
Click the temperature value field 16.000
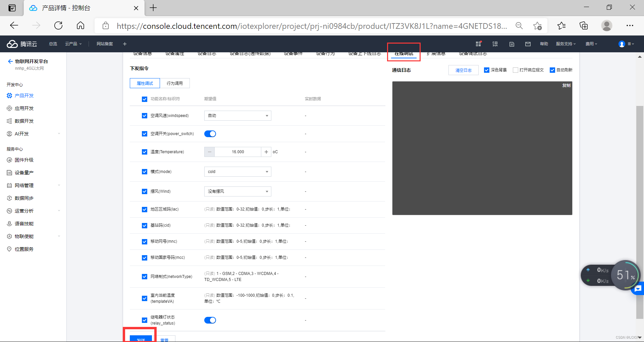[238, 152]
